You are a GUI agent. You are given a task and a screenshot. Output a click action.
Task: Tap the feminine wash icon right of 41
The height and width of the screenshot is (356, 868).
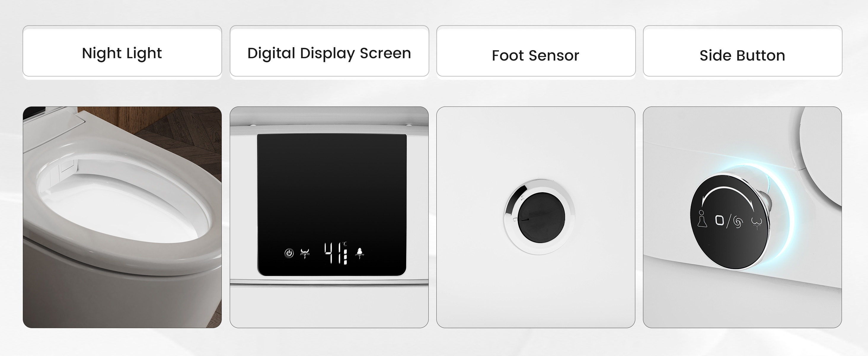360,253
